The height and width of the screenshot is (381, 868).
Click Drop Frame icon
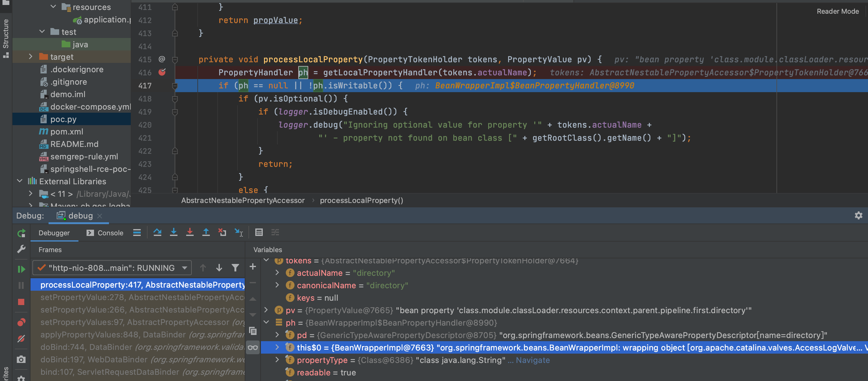[222, 233]
